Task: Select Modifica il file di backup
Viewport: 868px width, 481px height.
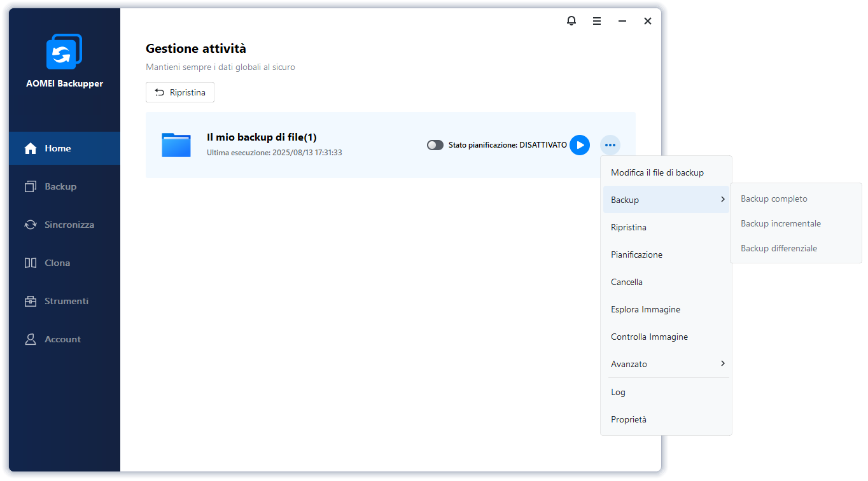Action: coord(657,172)
